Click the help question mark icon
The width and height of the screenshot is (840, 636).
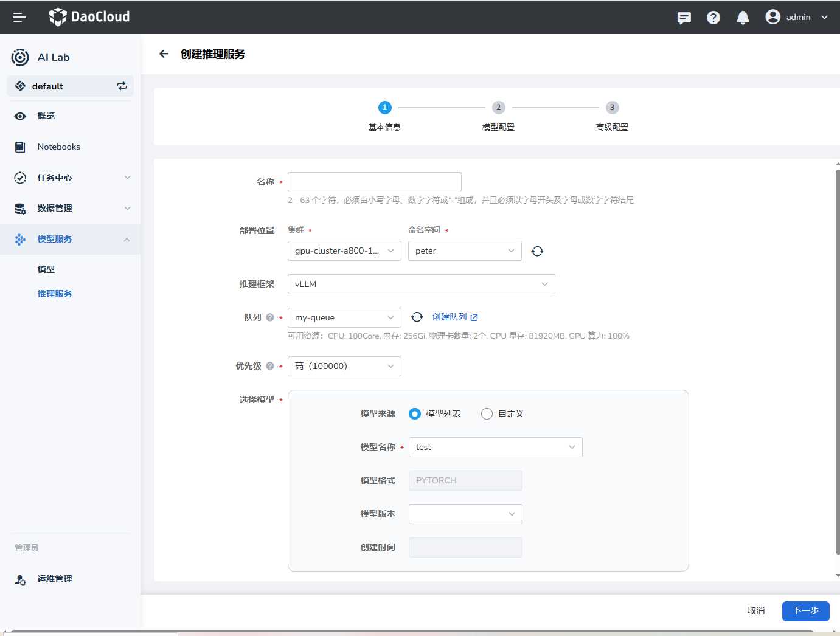(713, 18)
